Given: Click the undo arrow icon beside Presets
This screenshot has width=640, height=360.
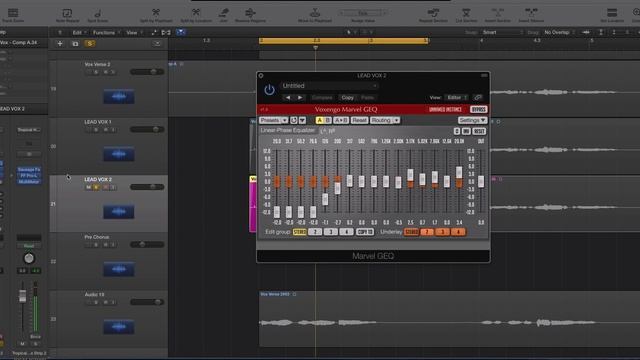Looking at the screenshot, I should click(x=293, y=120).
